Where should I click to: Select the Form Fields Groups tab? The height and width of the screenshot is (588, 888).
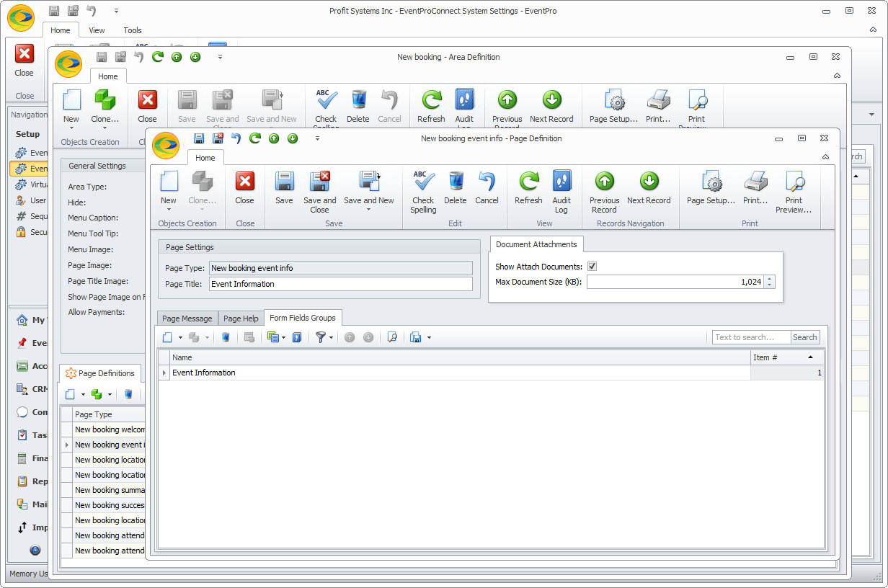303,318
